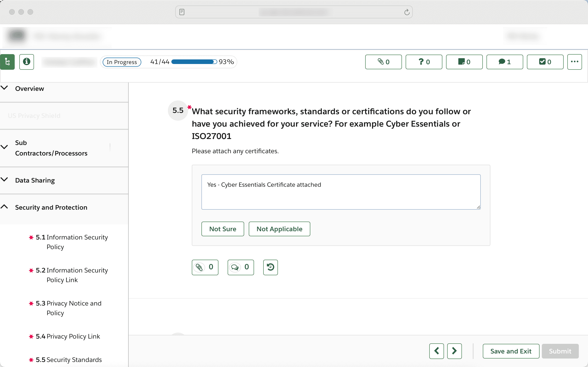Image resolution: width=588 pixels, height=367 pixels.
Task: Expand the Data Sharing section
Action: (35, 180)
